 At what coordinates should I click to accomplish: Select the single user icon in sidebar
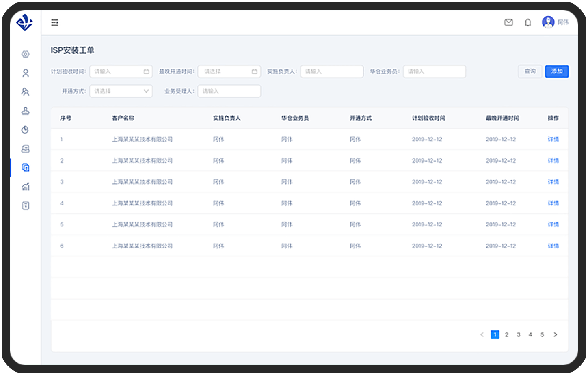point(26,73)
